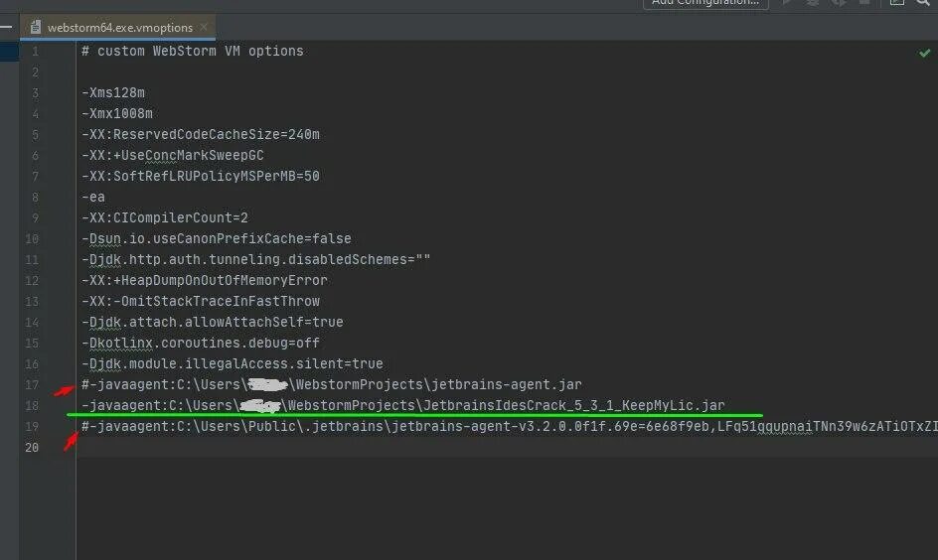The height and width of the screenshot is (560, 938).
Task: Click the +HeapDumpOnOutOfMemoryError line
Action: 205,281
